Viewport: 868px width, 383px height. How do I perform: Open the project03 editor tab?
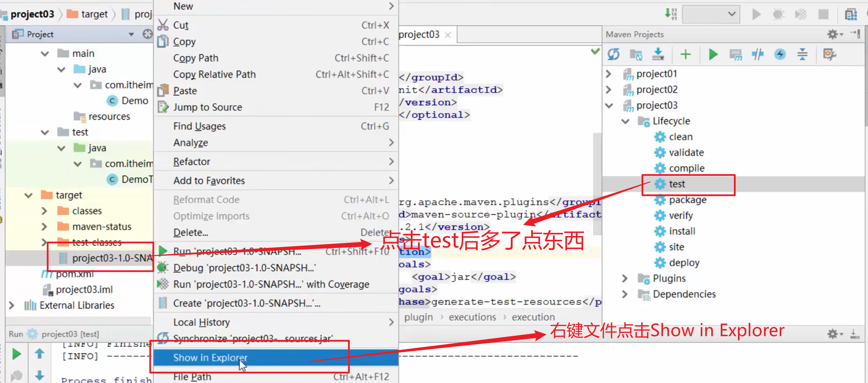tap(419, 34)
